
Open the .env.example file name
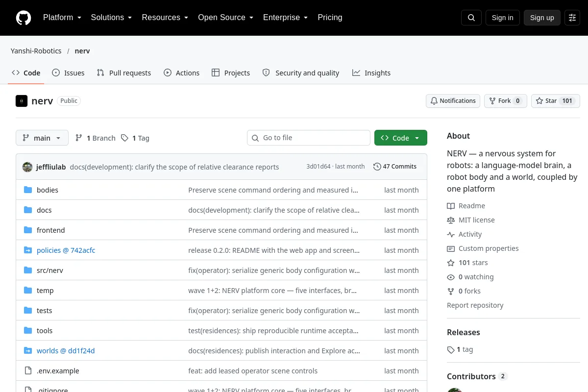click(58, 371)
